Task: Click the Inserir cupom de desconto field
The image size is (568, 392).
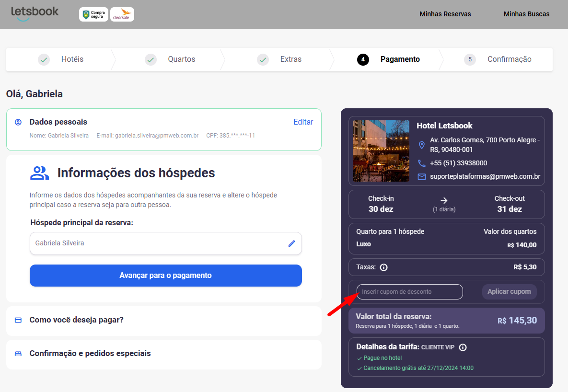Action: 410,292
